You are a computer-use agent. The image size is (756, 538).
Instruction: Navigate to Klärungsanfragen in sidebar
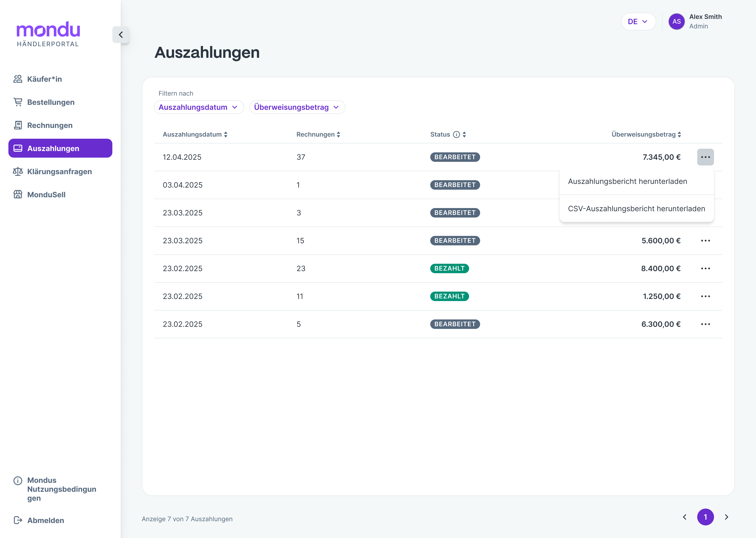coord(59,172)
